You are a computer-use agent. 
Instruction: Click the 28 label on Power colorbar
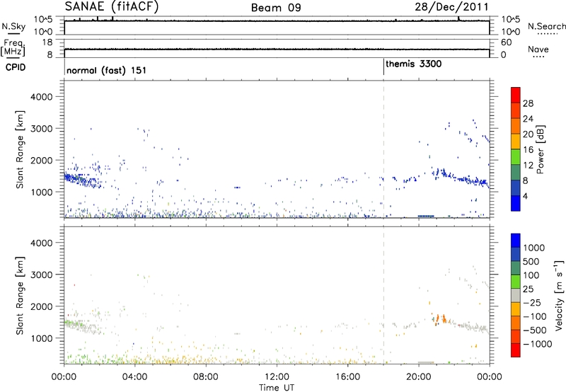click(528, 103)
